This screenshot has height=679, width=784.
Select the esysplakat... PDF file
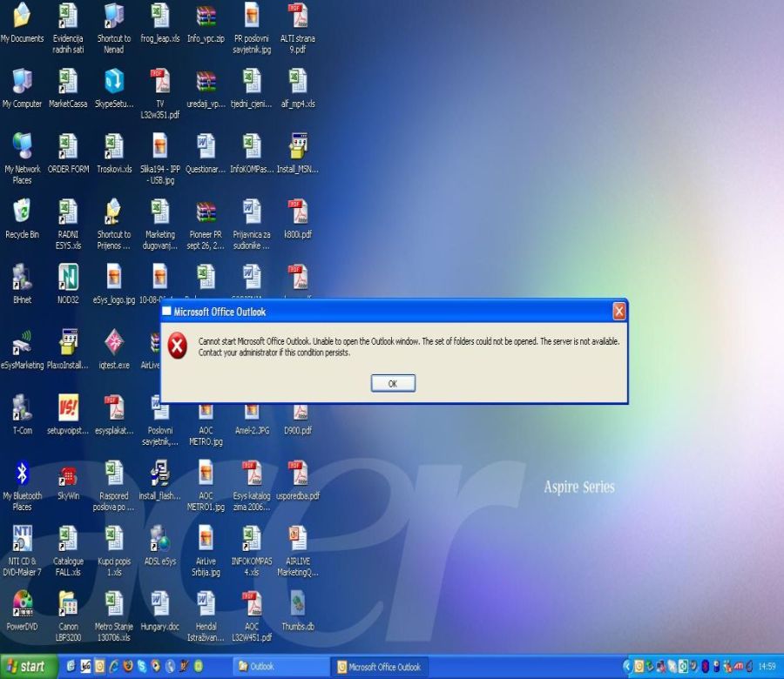point(114,414)
